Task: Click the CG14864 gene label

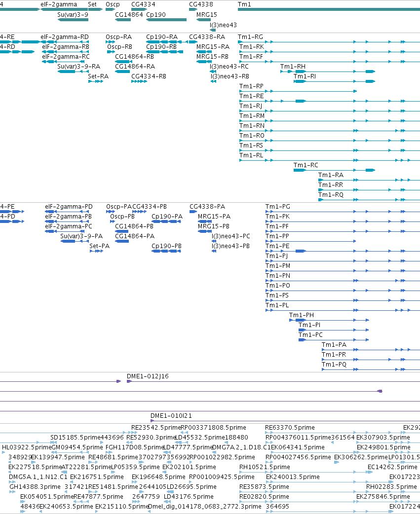Action: [x=129, y=15]
